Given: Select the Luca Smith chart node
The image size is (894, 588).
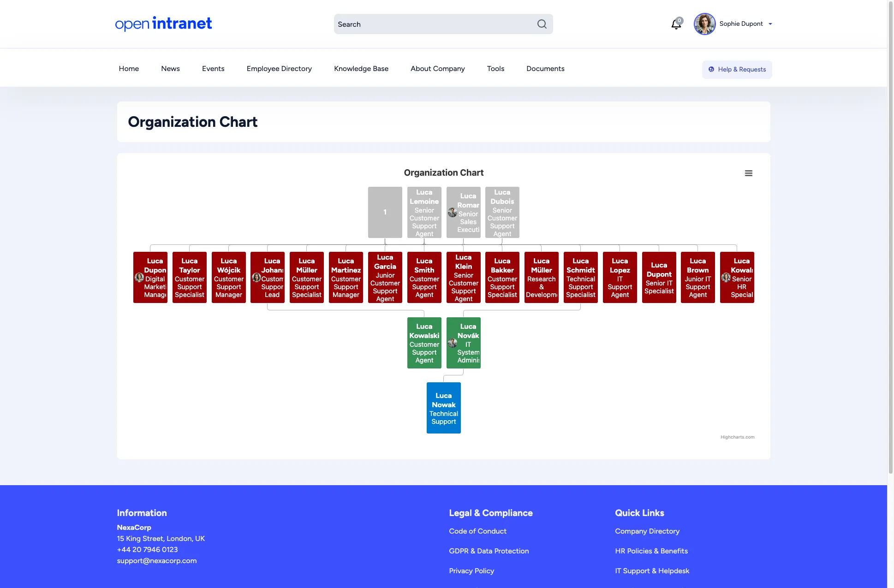Looking at the screenshot, I should pyautogui.click(x=424, y=277).
